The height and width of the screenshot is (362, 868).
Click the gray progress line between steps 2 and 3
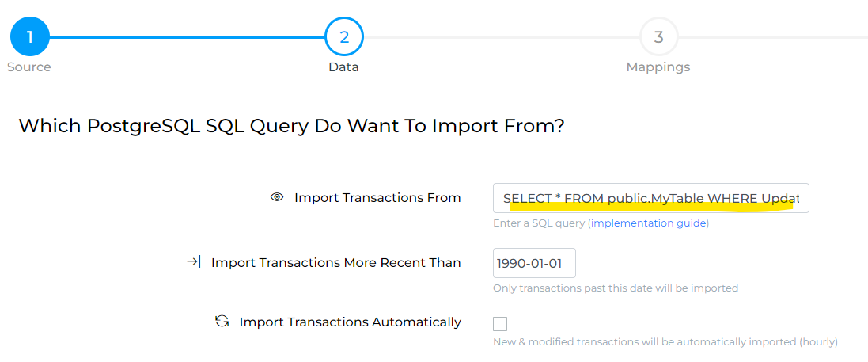tap(502, 38)
